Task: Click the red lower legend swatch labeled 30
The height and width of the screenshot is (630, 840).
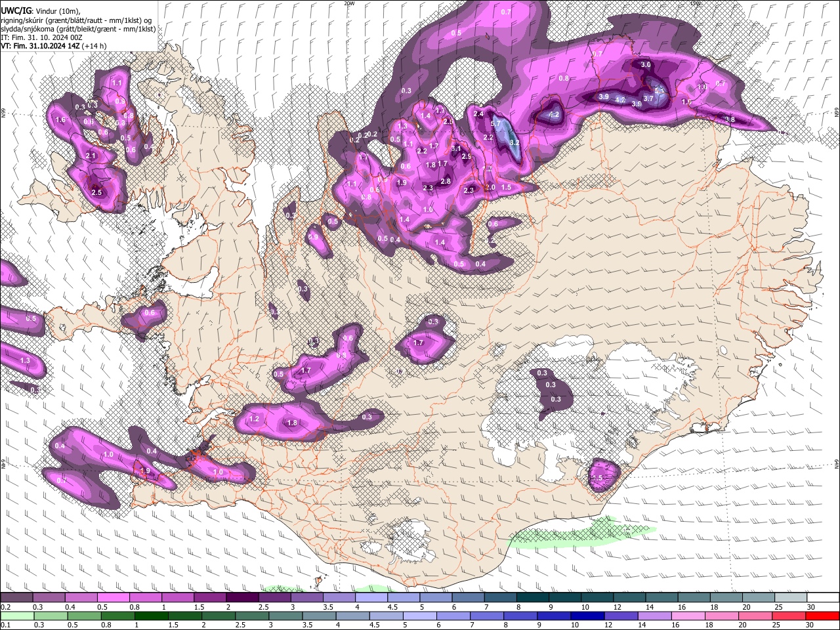Action: [822, 616]
